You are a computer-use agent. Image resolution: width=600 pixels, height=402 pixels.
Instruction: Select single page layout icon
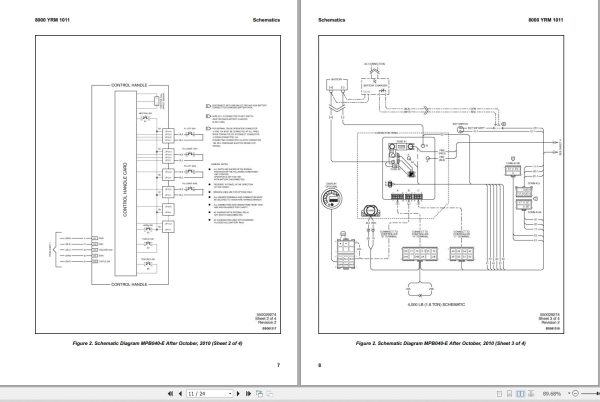pyautogui.click(x=499, y=394)
